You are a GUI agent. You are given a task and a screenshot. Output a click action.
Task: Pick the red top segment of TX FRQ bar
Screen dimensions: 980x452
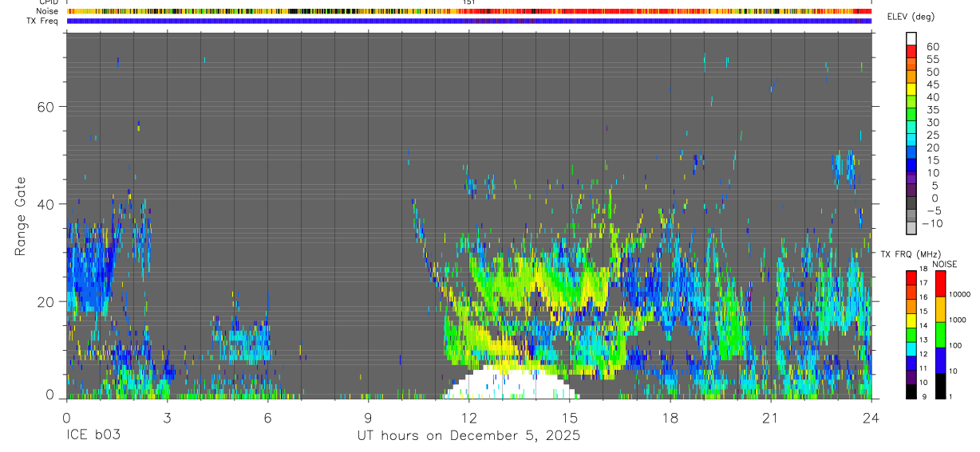[911, 277]
